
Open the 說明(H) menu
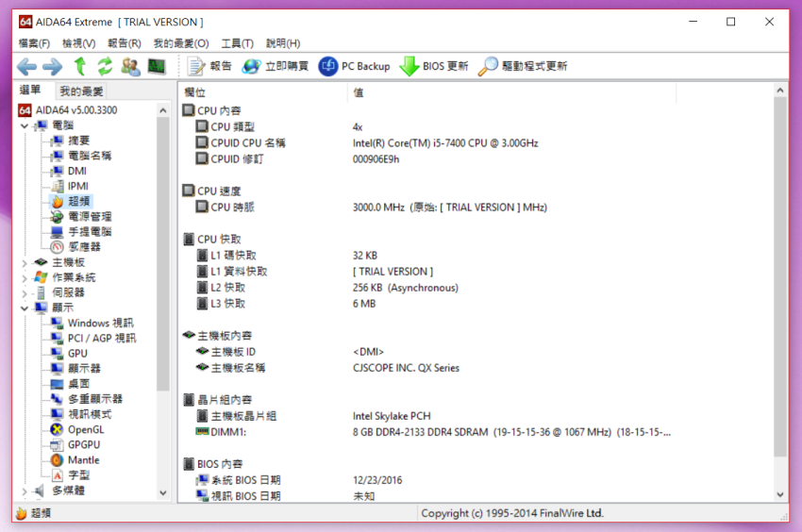(283, 43)
